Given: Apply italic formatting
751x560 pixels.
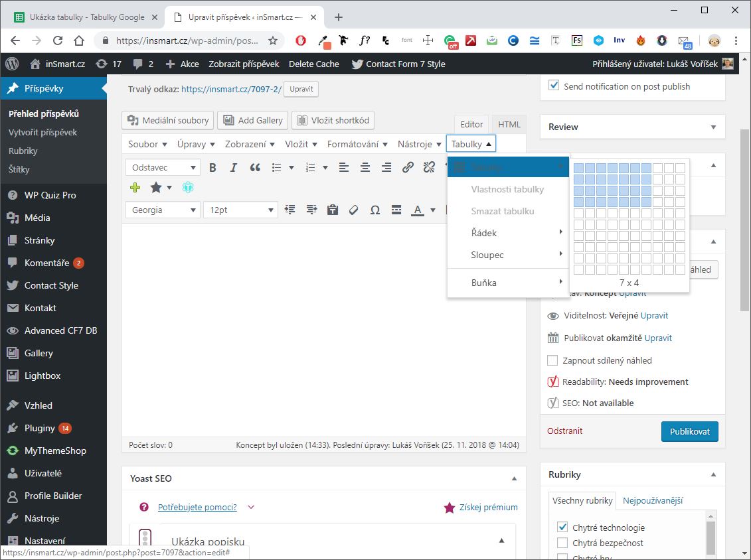Looking at the screenshot, I should [x=233, y=168].
